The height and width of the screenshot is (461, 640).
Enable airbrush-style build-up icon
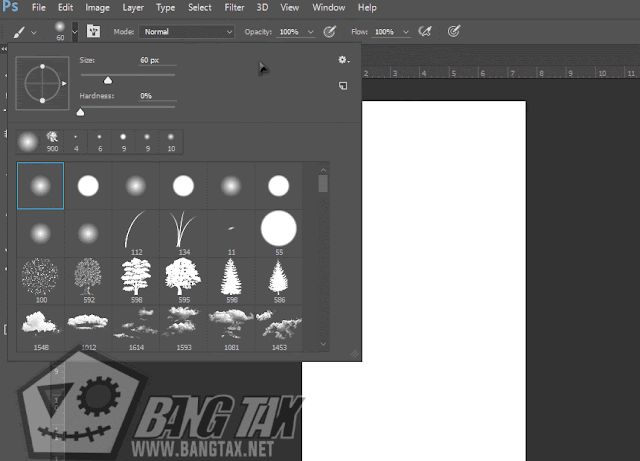click(x=424, y=31)
